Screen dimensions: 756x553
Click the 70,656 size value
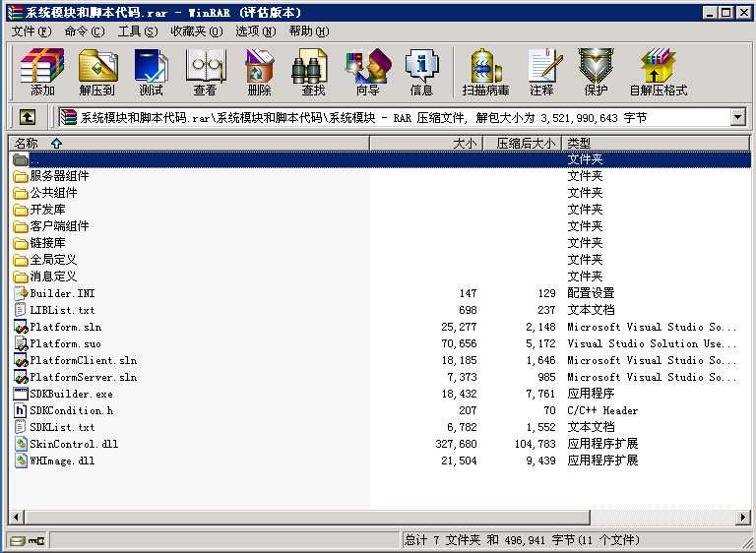point(459,343)
